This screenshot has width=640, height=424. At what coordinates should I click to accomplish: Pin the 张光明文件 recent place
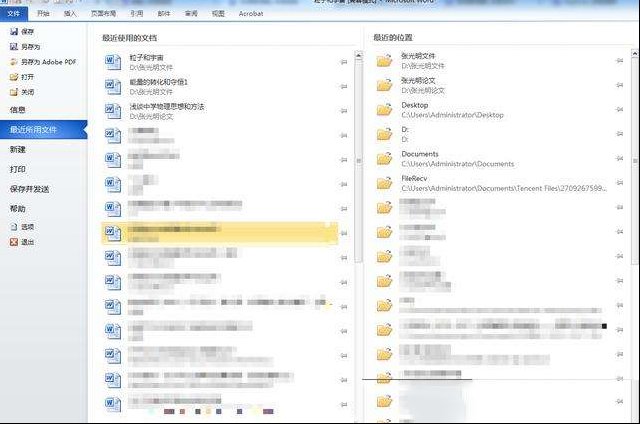620,61
